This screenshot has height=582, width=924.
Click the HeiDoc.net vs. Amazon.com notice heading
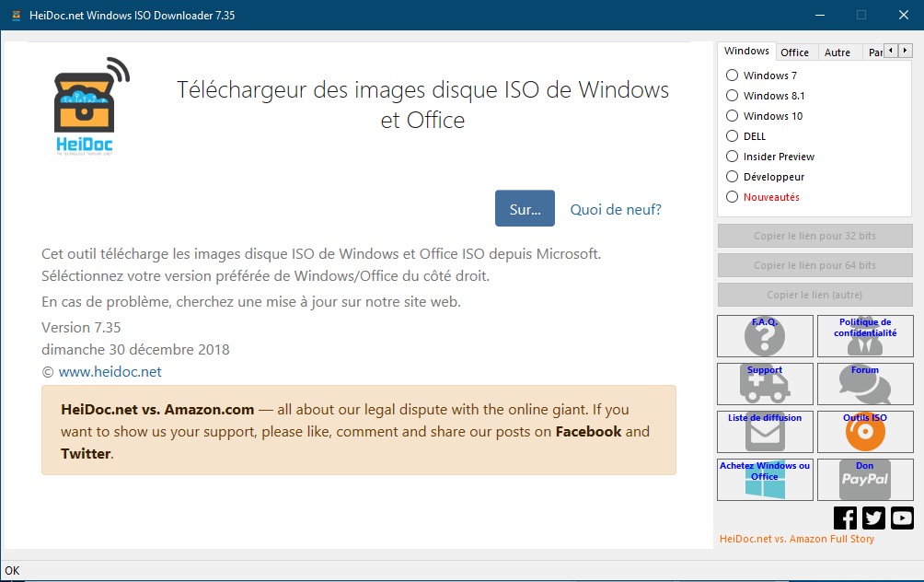tap(158, 409)
